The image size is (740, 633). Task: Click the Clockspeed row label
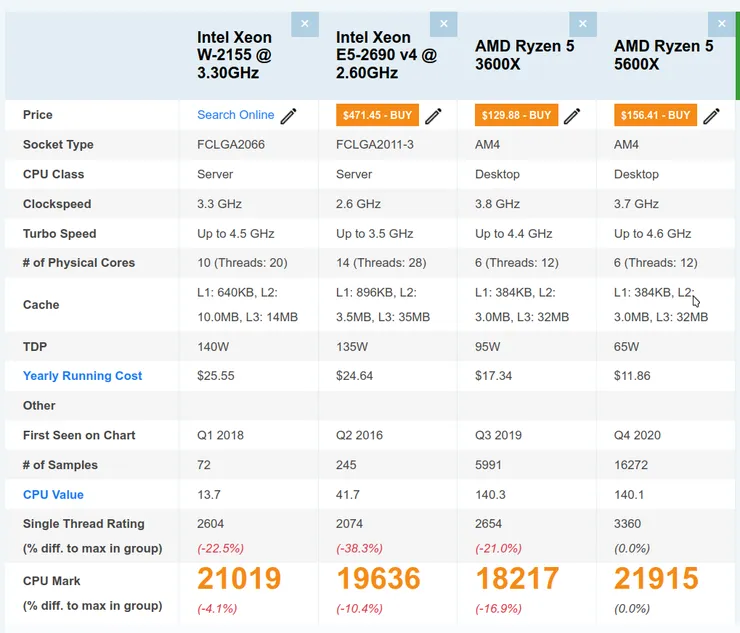pyautogui.click(x=57, y=204)
